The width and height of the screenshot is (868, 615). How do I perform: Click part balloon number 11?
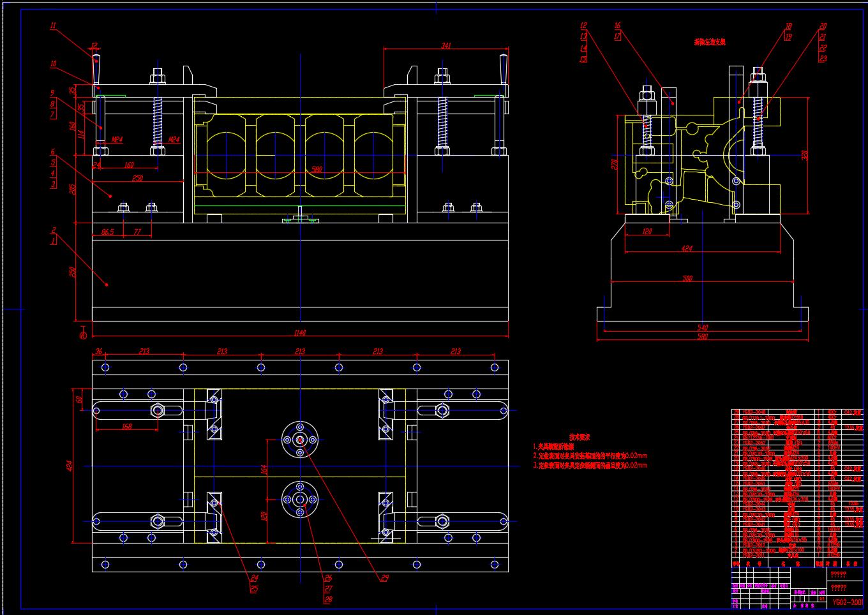coord(53,26)
